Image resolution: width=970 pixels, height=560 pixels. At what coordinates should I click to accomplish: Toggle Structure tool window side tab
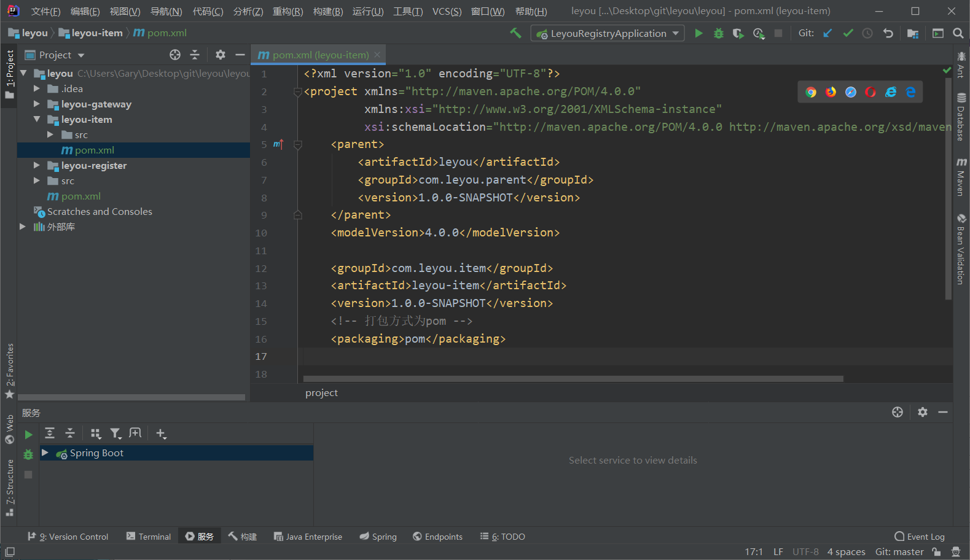(x=9, y=488)
